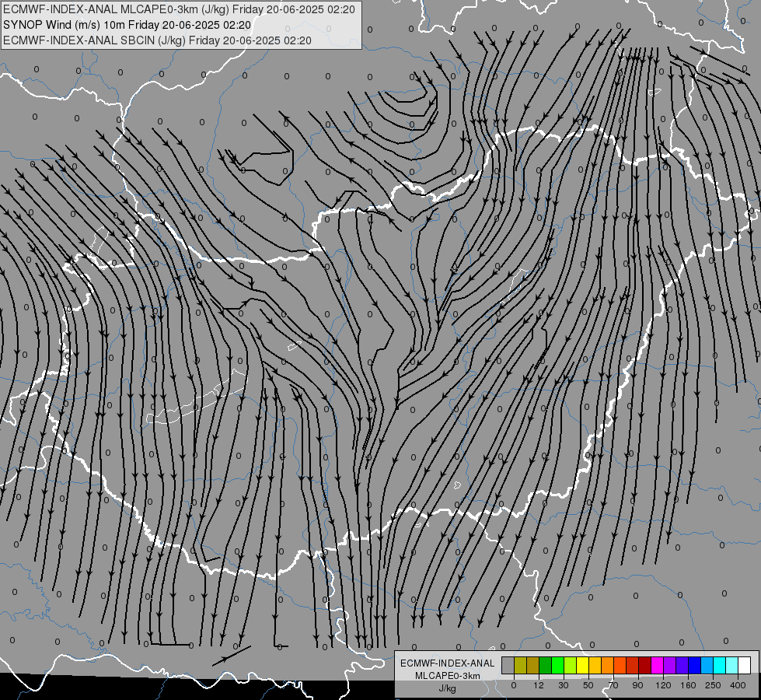The image size is (761, 700).
Task: Select the white legend swatch
Action: tap(744, 665)
